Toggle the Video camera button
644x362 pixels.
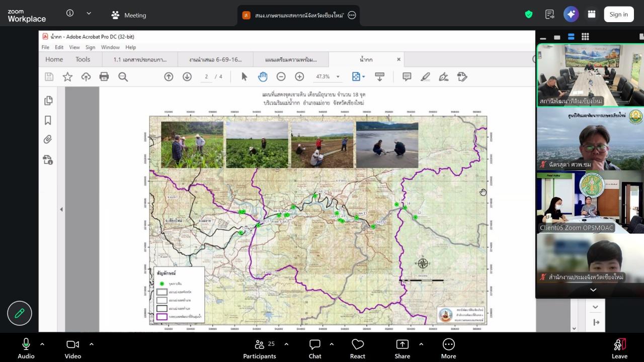pos(73,348)
